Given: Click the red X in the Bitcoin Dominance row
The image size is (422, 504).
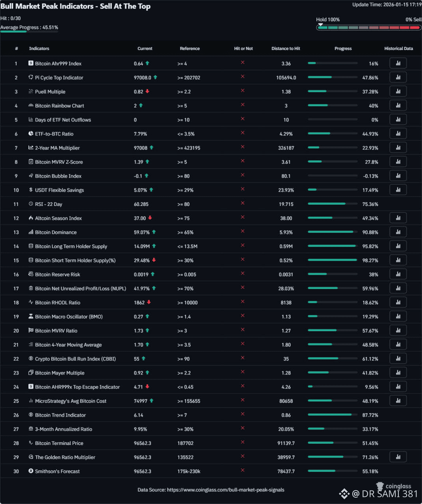Looking at the screenshot, I should [243, 231].
